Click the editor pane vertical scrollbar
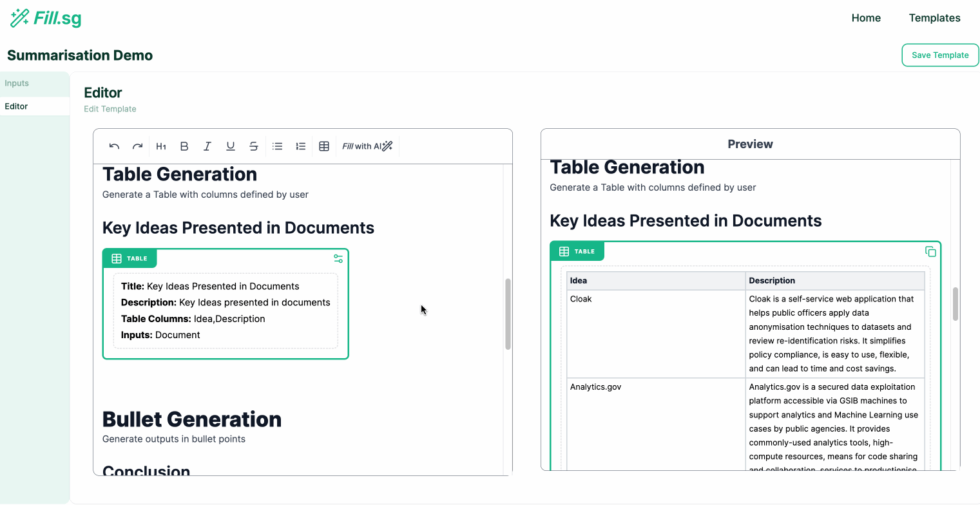980x505 pixels. (x=508, y=314)
